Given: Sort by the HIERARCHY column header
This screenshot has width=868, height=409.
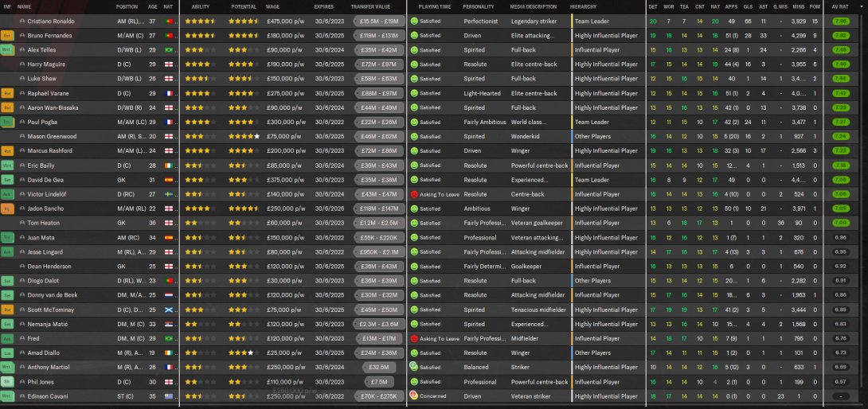Looking at the screenshot, I should click(584, 6).
